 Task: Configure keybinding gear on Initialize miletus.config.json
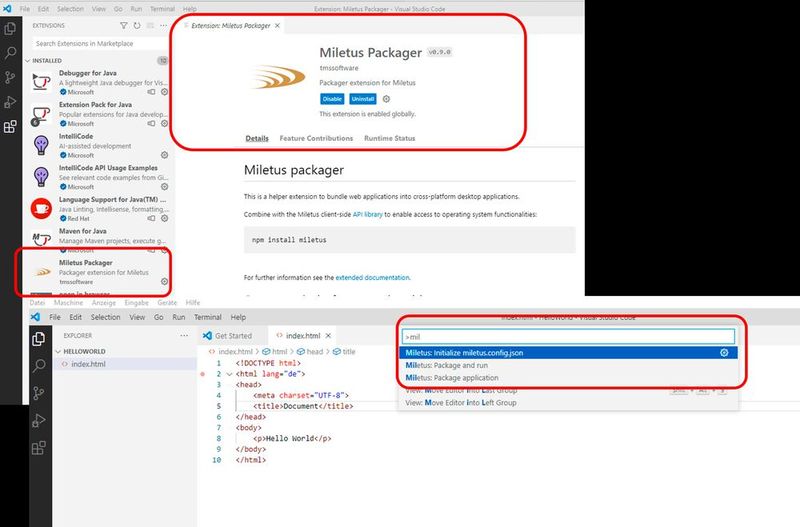(724, 353)
